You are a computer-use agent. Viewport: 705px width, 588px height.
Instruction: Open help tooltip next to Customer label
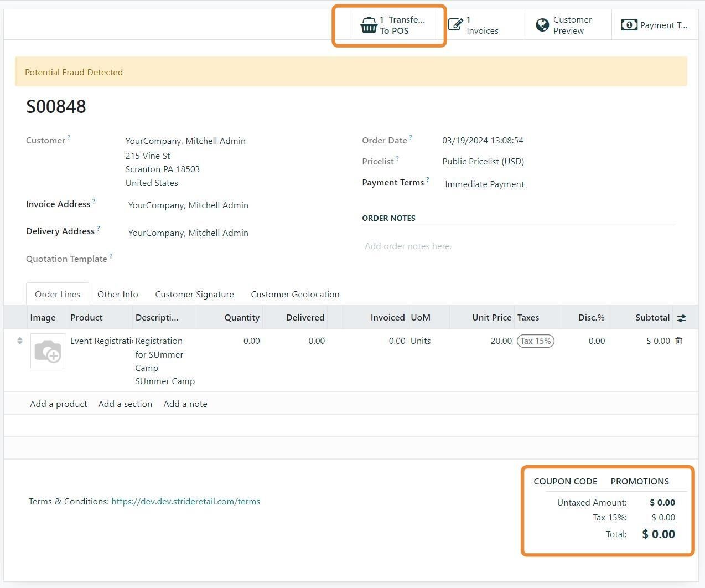point(69,137)
